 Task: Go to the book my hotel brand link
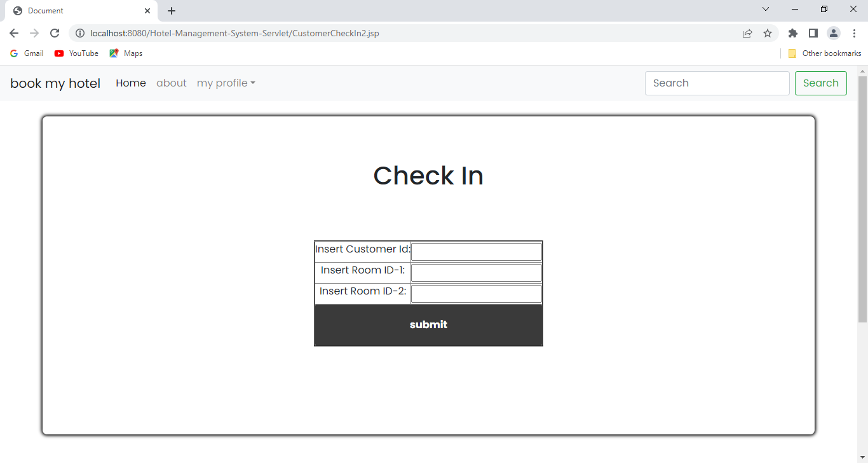55,83
